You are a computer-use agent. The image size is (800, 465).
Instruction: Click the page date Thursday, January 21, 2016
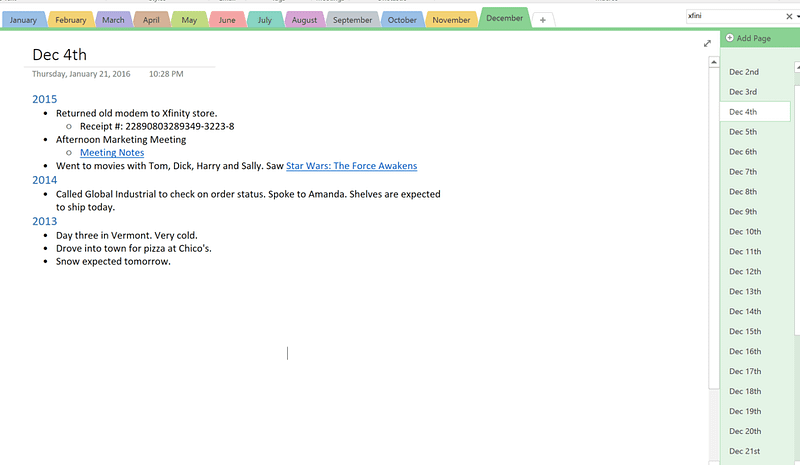point(81,74)
